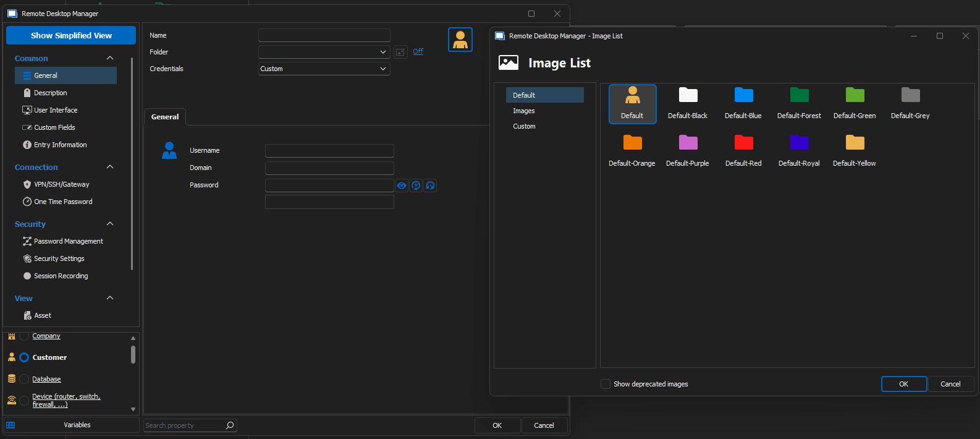Click the entry image icon beside Name
Viewport: 980px width, 439px height.
coord(460,40)
